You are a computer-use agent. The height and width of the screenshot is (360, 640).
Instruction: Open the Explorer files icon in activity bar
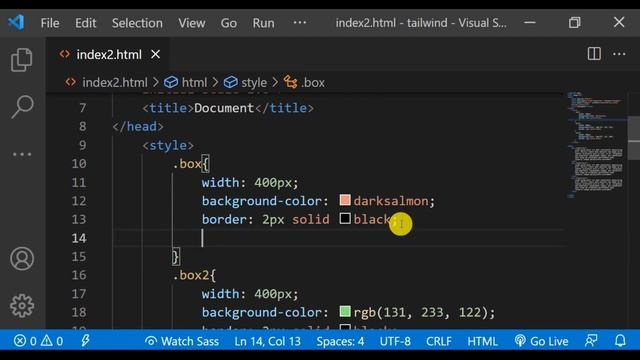22,60
